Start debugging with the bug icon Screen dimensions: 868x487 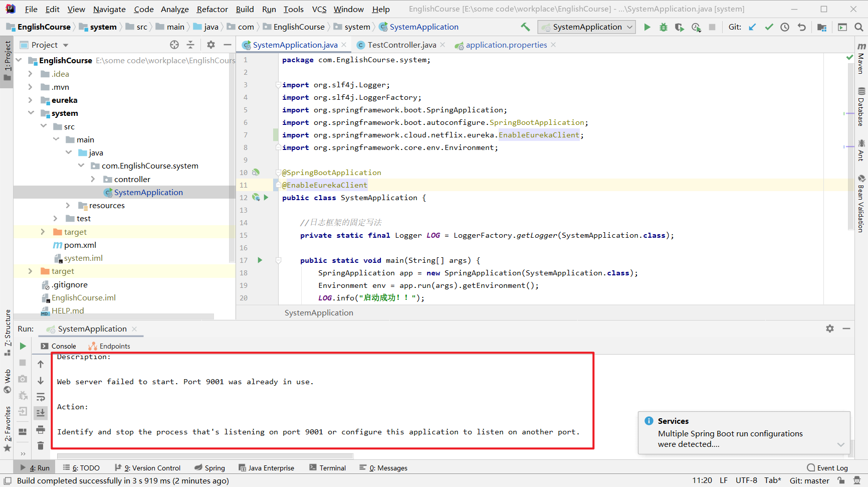coord(663,27)
